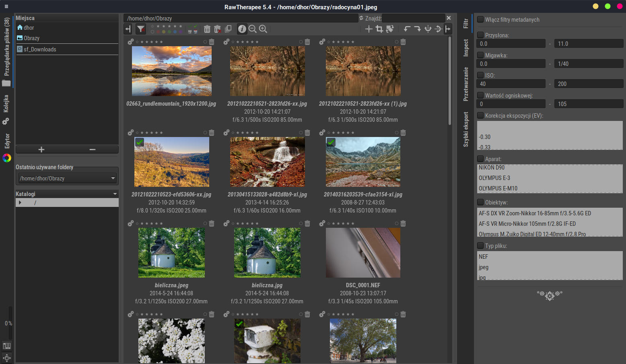Viewport: 626px width, 364px height.
Task: Remove selected place with minus button
Action: [93, 149]
